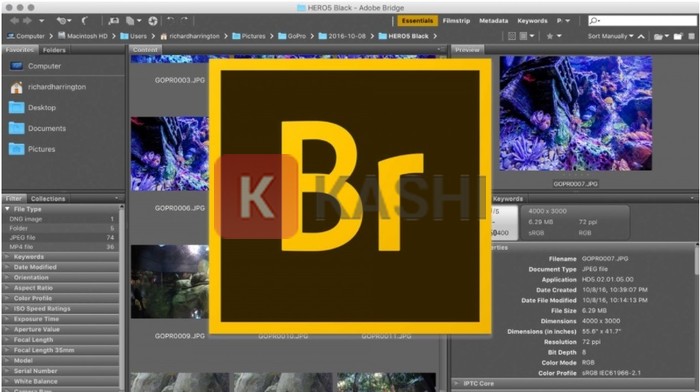Open filter by rating star menu
The image size is (700, 392).
point(554,36)
